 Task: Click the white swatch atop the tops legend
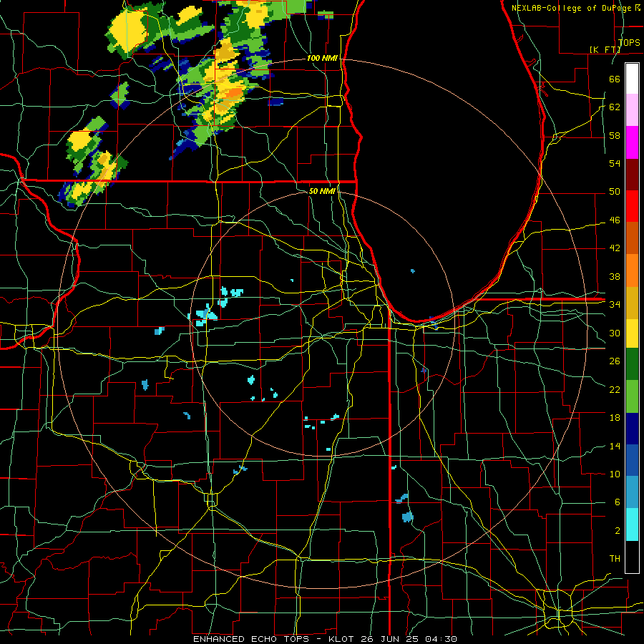click(632, 79)
